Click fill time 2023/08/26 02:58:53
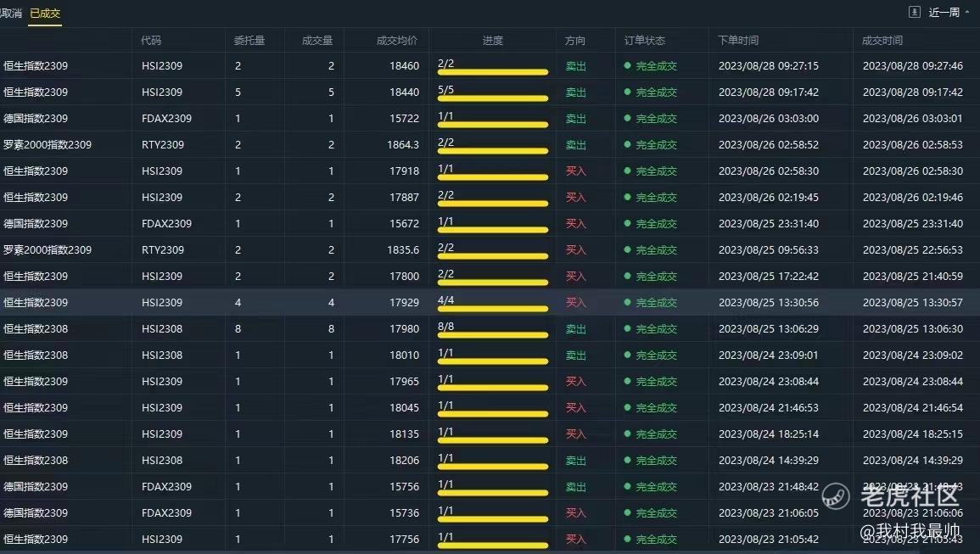 click(x=912, y=144)
